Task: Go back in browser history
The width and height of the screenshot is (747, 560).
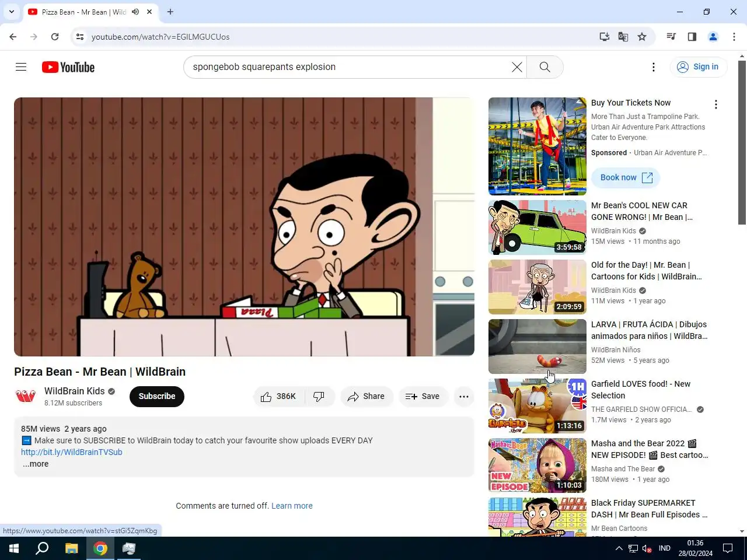Action: point(13,37)
